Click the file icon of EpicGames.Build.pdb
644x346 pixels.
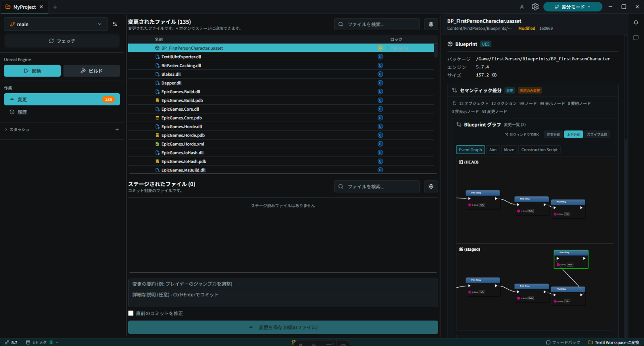click(158, 100)
